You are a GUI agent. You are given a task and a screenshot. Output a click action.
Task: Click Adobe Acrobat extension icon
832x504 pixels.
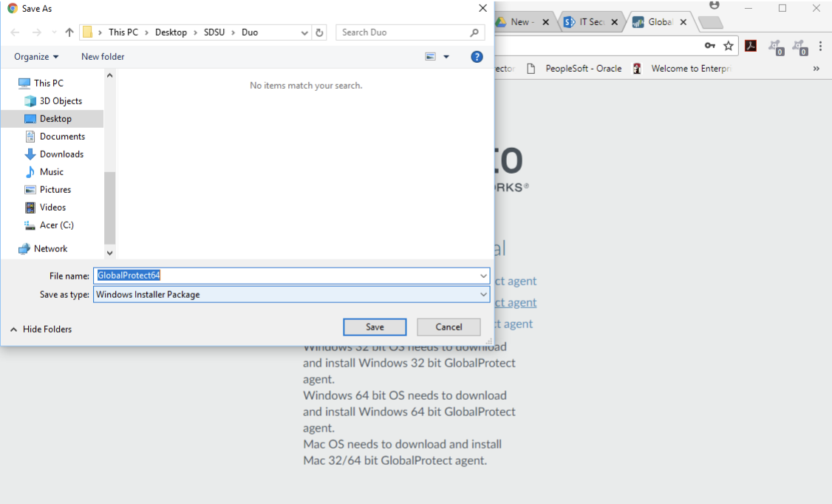pos(751,46)
